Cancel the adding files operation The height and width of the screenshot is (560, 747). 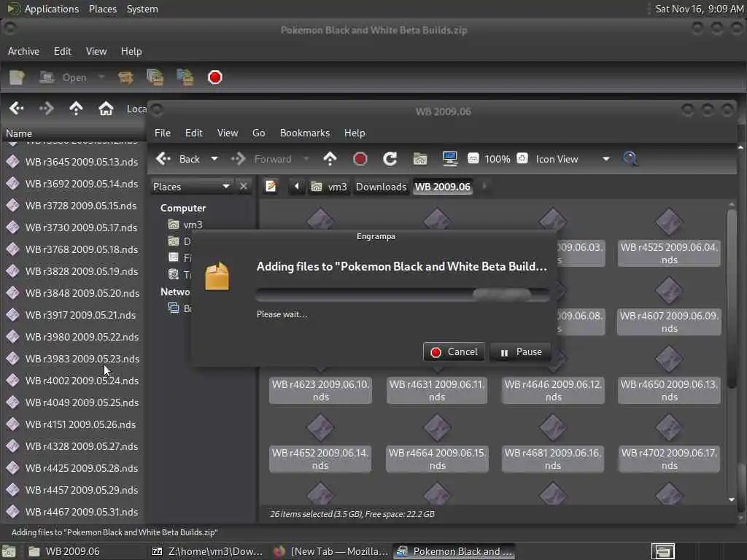pyautogui.click(x=454, y=352)
